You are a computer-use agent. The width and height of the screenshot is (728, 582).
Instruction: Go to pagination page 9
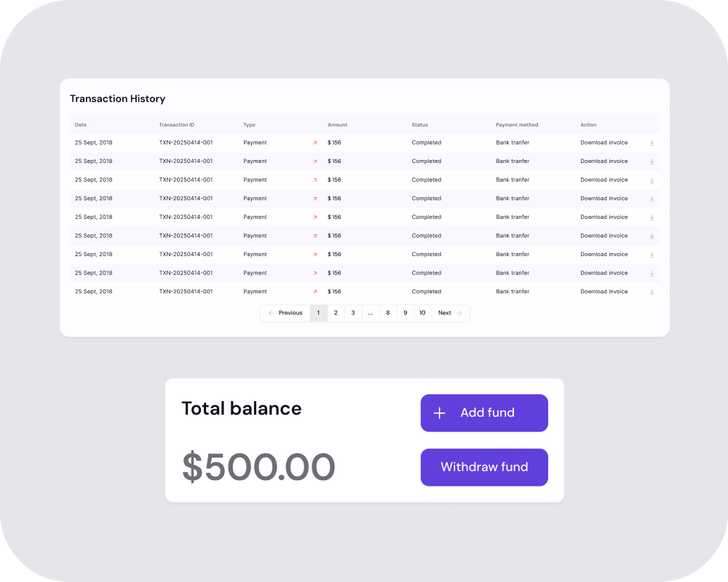(x=405, y=313)
